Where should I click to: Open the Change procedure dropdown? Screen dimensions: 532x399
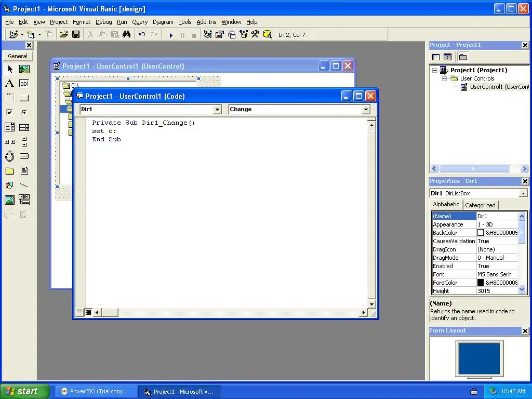[366, 109]
